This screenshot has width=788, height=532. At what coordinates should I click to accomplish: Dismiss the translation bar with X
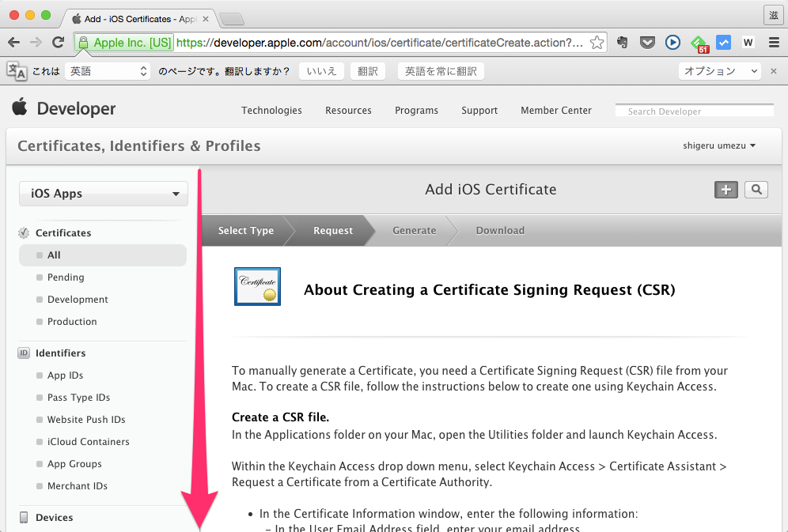click(774, 71)
